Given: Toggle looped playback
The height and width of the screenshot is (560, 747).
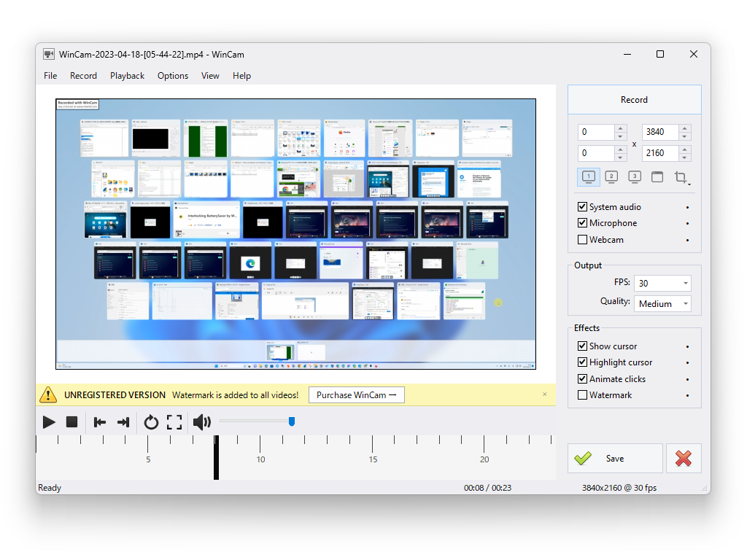Looking at the screenshot, I should click(151, 421).
